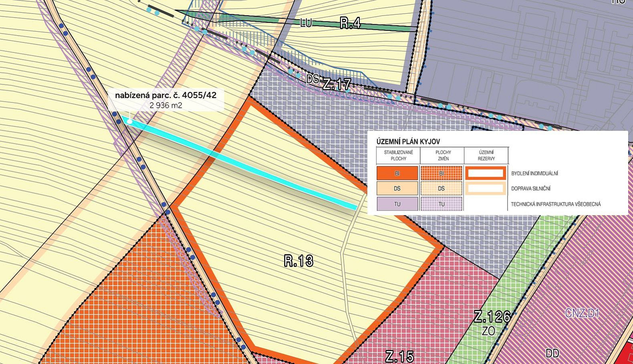Click the white marker dot on the cyan parcel
633x364 pixels.
click(x=129, y=121)
